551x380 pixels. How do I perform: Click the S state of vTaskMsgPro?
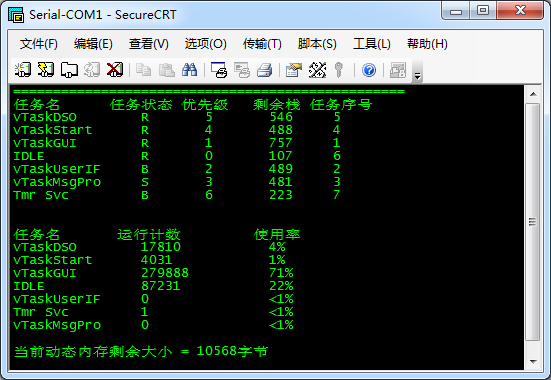145,182
